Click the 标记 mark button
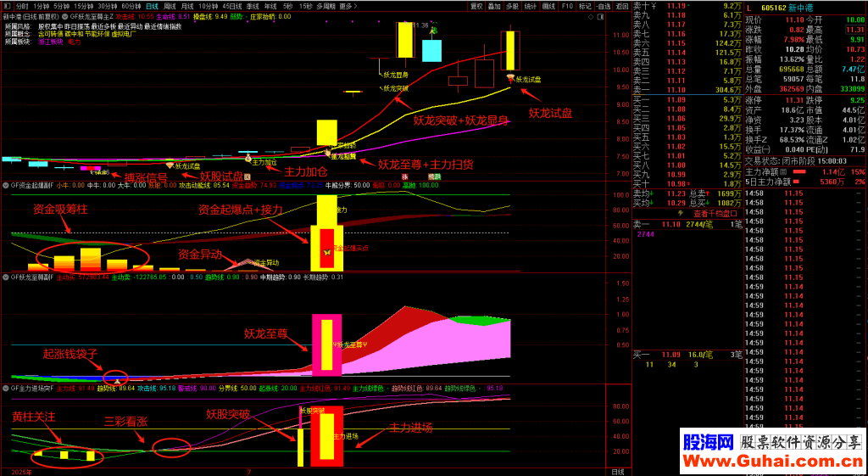 (x=585, y=7)
